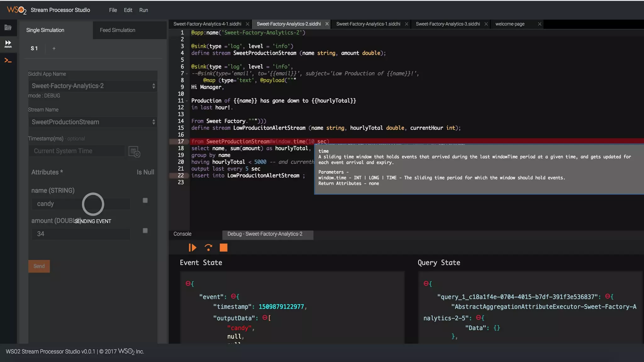Add a new simulation with the plus icon
Screen dimensions: 644x362
[54, 48]
